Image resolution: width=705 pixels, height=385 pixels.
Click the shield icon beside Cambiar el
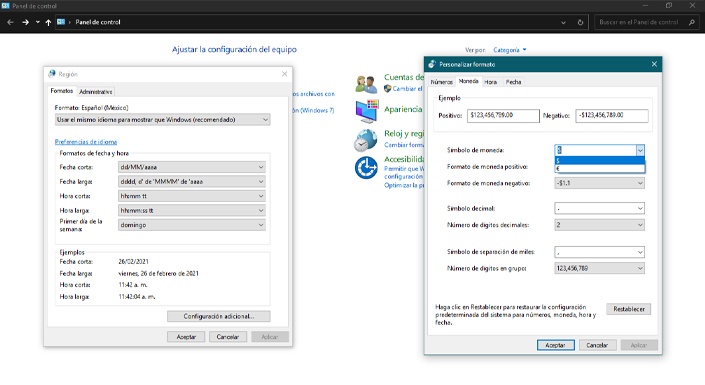click(x=387, y=89)
